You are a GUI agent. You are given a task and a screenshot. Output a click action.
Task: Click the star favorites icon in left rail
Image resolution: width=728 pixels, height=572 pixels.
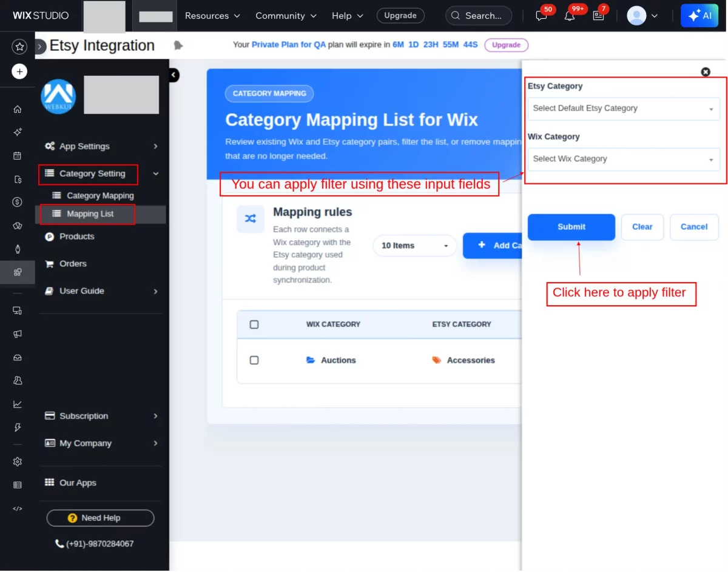tap(19, 47)
